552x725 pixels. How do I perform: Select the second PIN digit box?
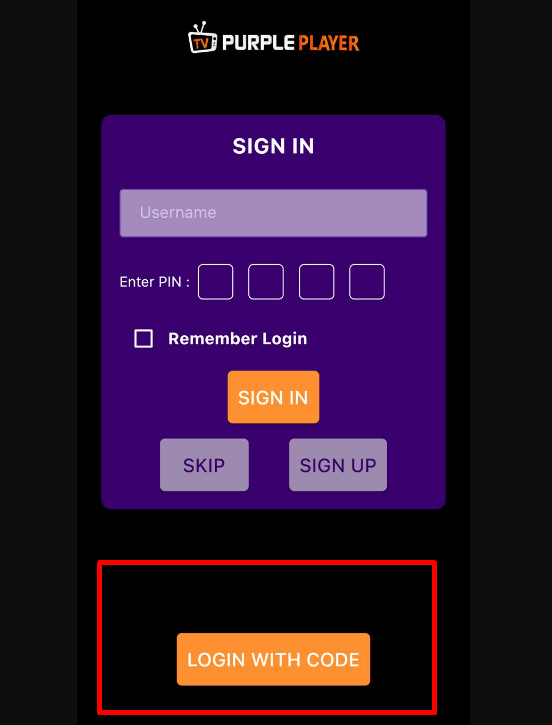point(266,282)
